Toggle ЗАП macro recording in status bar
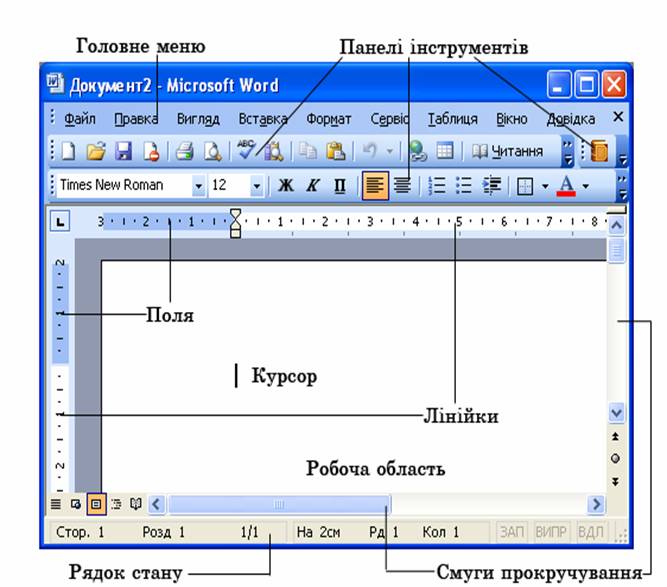Screen dimensions: 667x587 click(512, 532)
